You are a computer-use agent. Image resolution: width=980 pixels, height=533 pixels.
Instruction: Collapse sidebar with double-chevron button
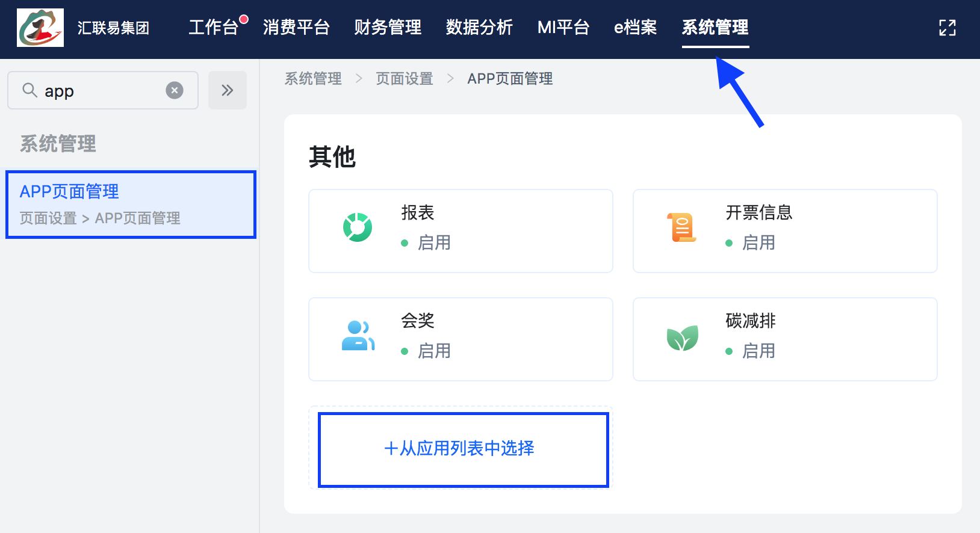228,90
